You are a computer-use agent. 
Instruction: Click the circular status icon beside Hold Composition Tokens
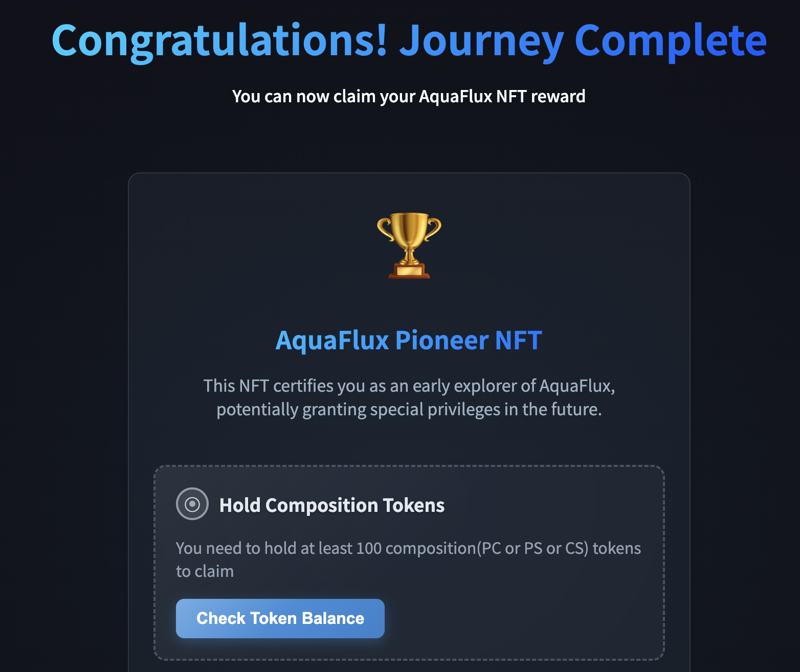(x=192, y=504)
